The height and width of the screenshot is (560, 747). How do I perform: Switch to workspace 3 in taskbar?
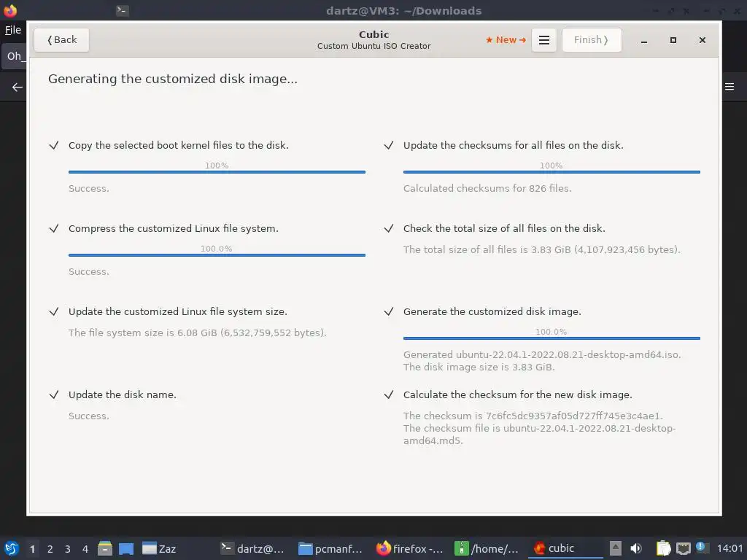point(68,549)
